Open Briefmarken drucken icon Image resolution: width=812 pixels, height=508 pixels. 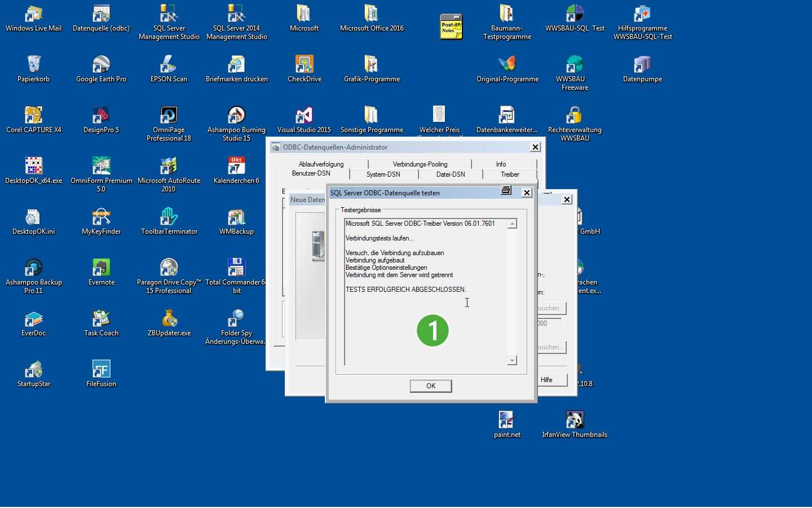click(x=237, y=69)
